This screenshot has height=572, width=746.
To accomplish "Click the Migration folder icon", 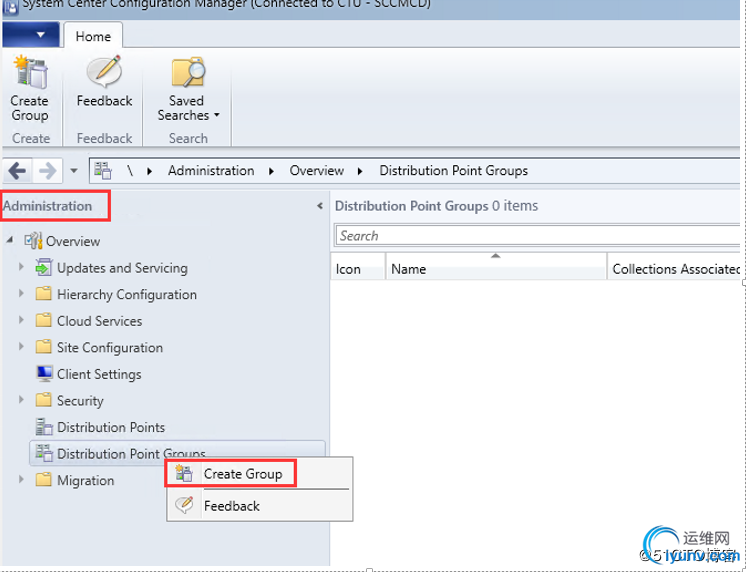I will (44, 479).
